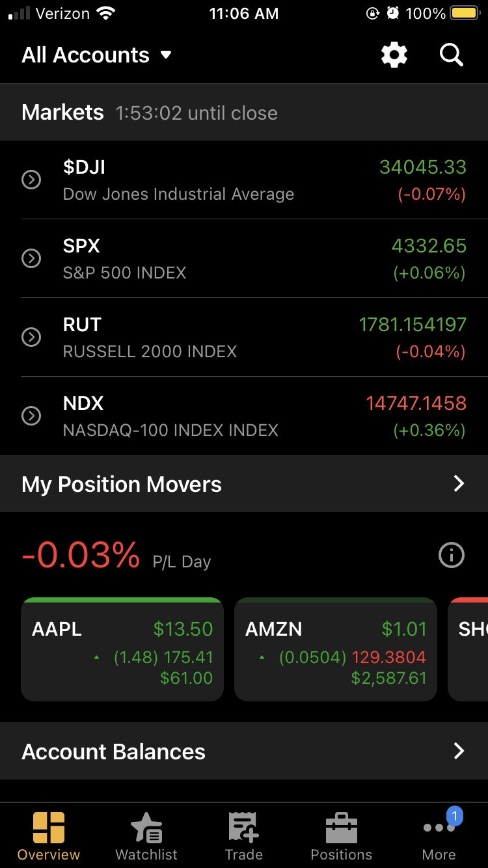Open the AMZN position card
The height and width of the screenshot is (868, 488).
(x=335, y=649)
